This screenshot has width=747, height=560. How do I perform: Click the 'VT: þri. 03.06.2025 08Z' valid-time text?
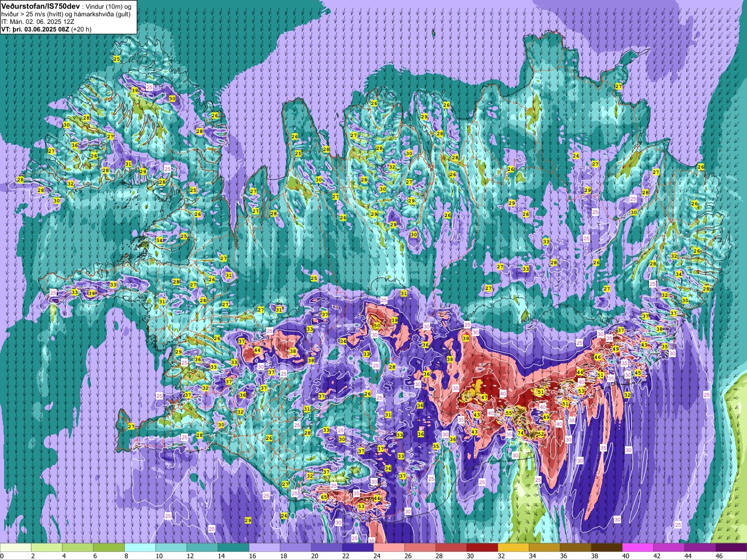tap(35, 29)
